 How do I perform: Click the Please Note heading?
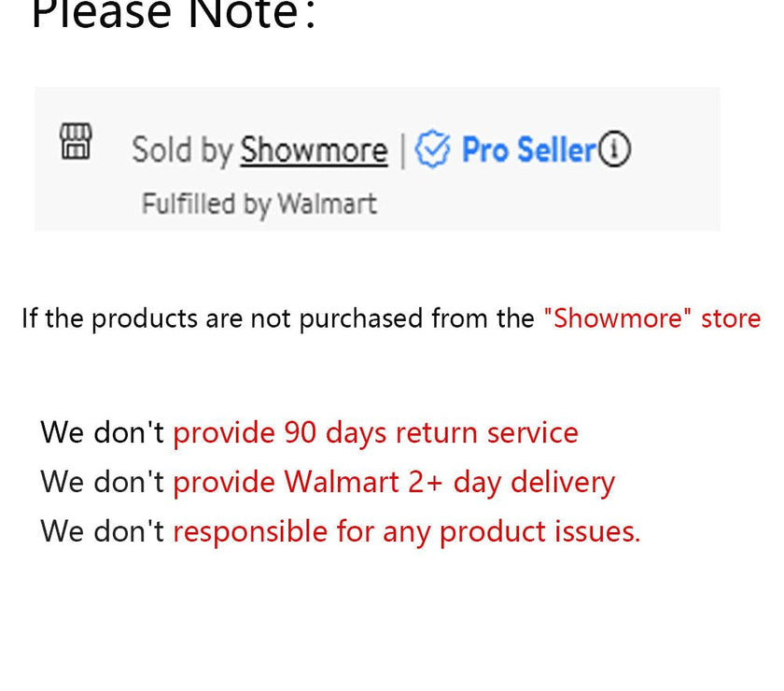[173, 15]
